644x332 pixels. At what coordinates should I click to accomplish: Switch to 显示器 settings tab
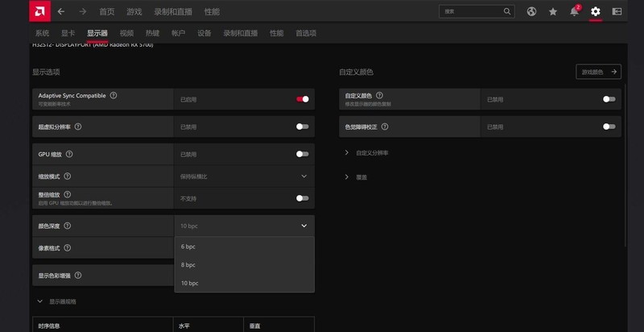coord(97,33)
